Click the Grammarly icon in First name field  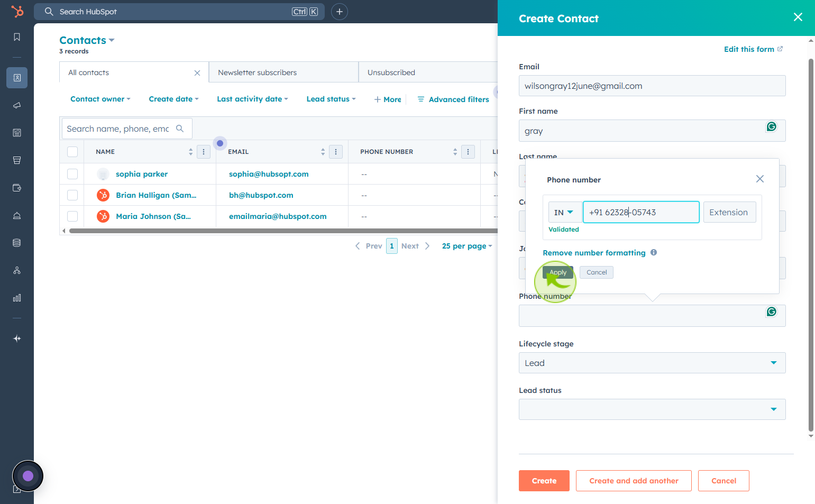[772, 126]
